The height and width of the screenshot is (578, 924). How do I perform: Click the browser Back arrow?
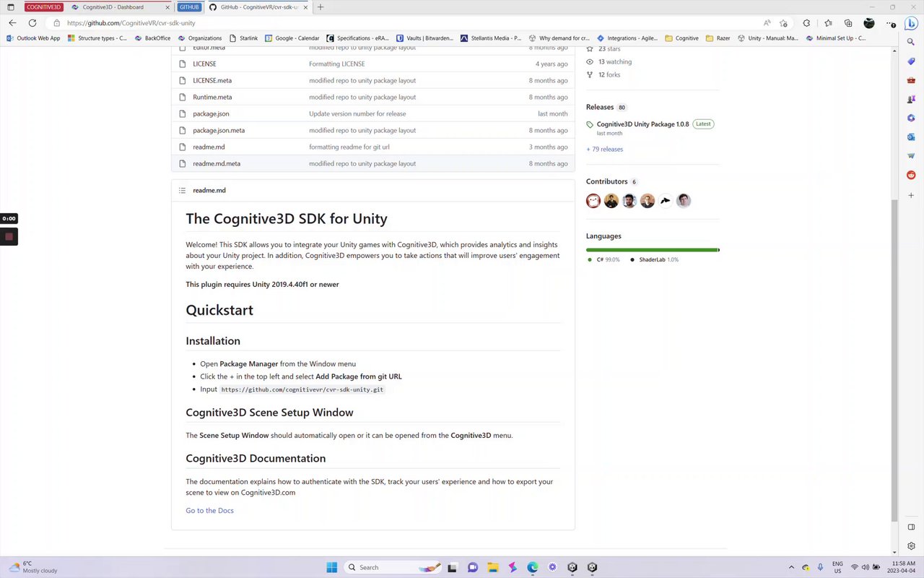tap(12, 23)
